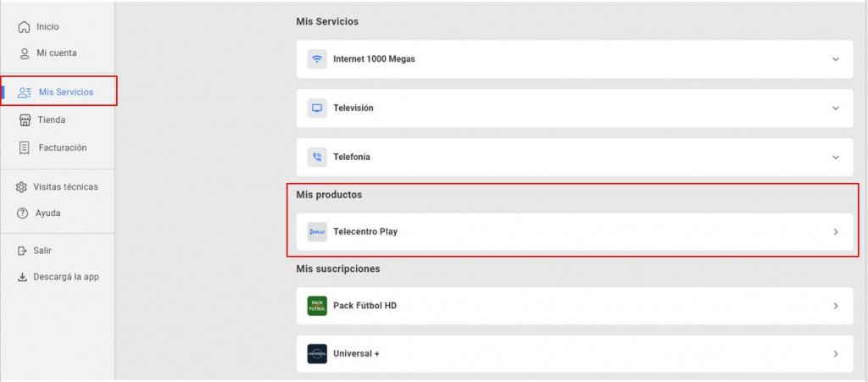Open the Ayuda help link
Screen dimensions: 868x382
tap(48, 213)
